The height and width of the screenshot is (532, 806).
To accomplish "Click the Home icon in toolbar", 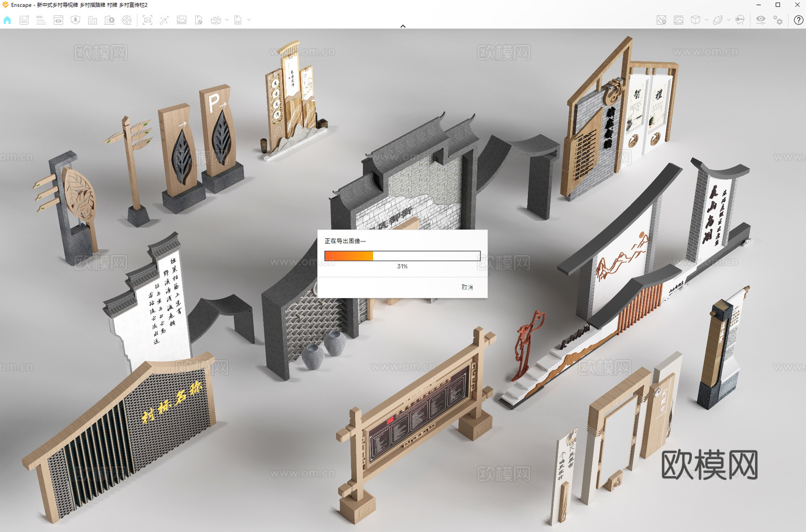I will pos(7,20).
